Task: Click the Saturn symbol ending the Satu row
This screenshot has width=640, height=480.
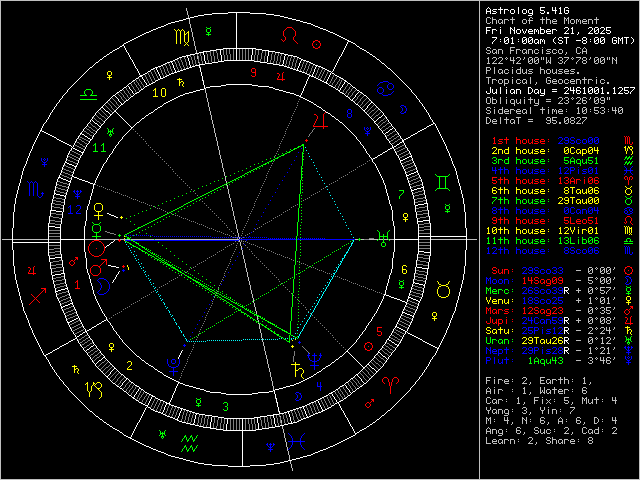Action: coord(629,331)
